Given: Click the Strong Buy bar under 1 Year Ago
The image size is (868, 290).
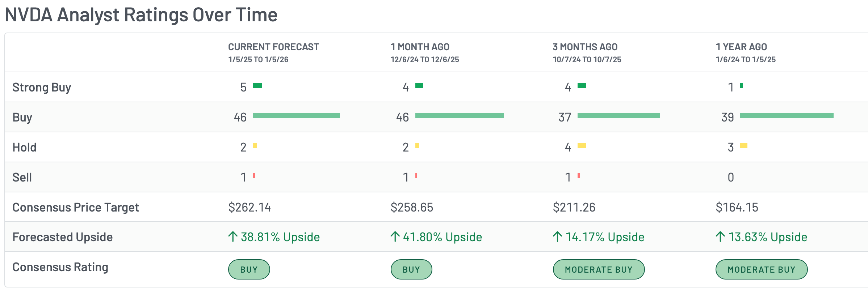Looking at the screenshot, I should coord(741,86).
